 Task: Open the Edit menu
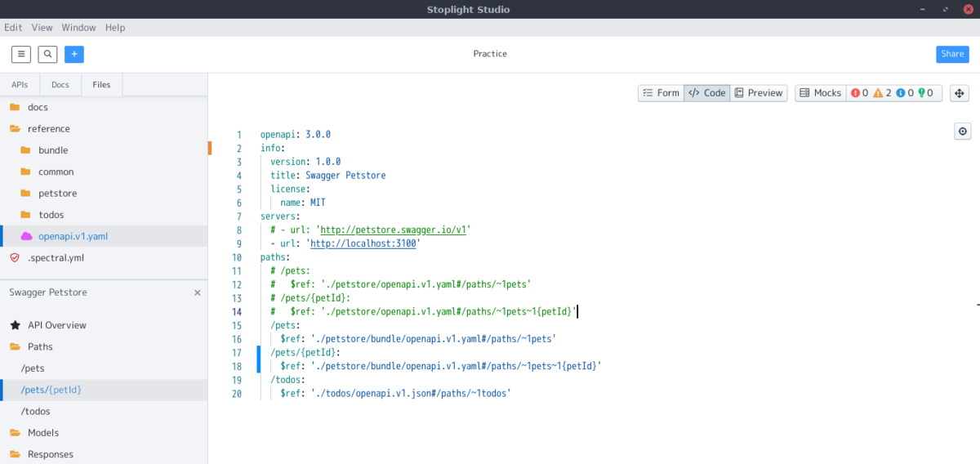(x=13, y=27)
